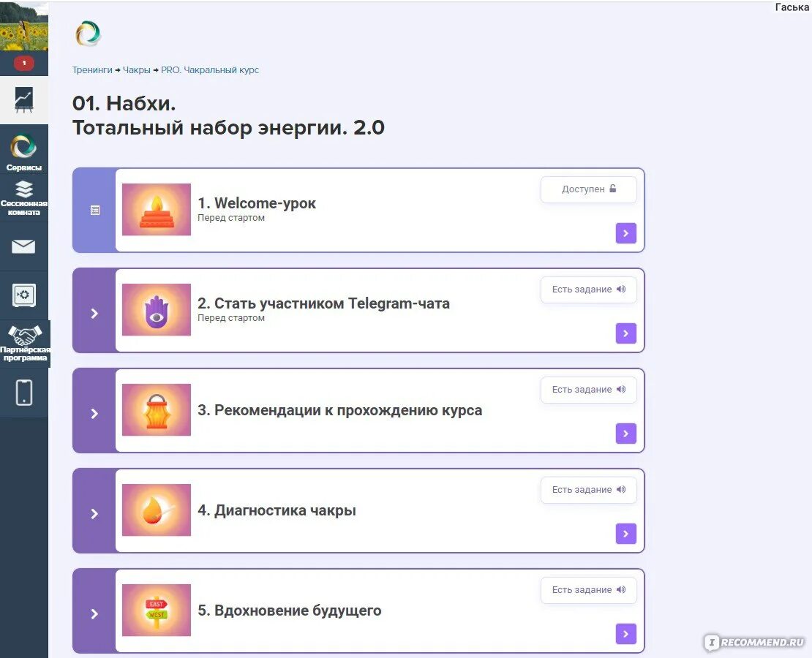This screenshot has height=658, width=812.
Task: Click Есть задание badge on Рекомендации lesson
Action: pos(589,389)
